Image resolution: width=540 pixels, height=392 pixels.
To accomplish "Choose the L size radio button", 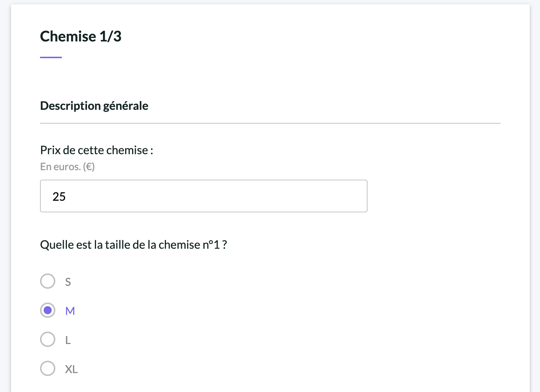I will [x=48, y=339].
